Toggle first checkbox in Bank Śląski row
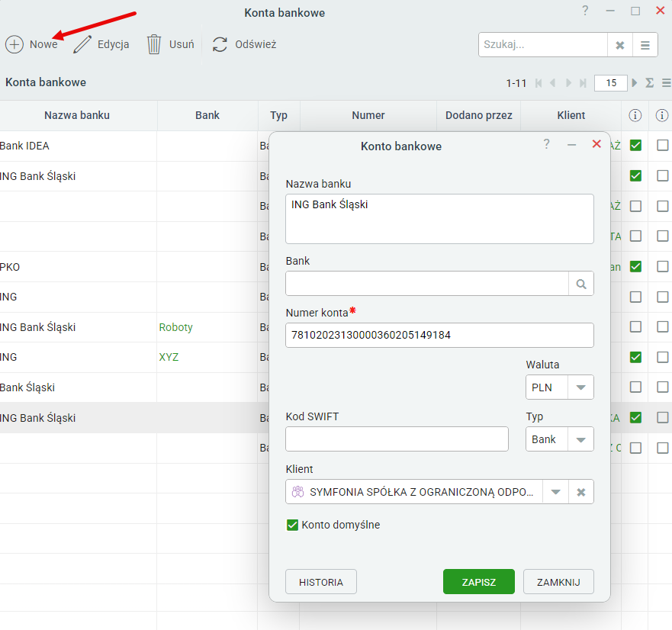 [635, 387]
